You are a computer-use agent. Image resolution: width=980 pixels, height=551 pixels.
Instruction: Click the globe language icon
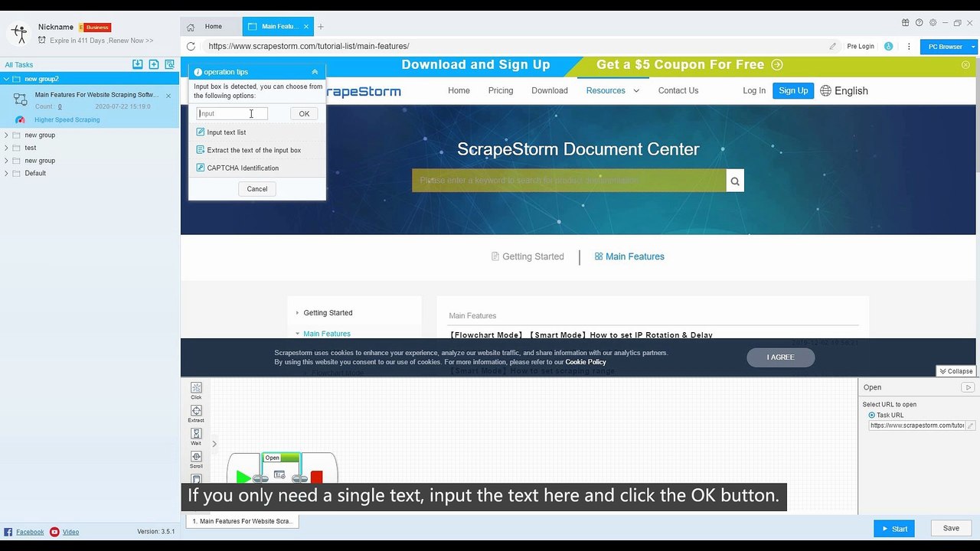click(x=825, y=90)
